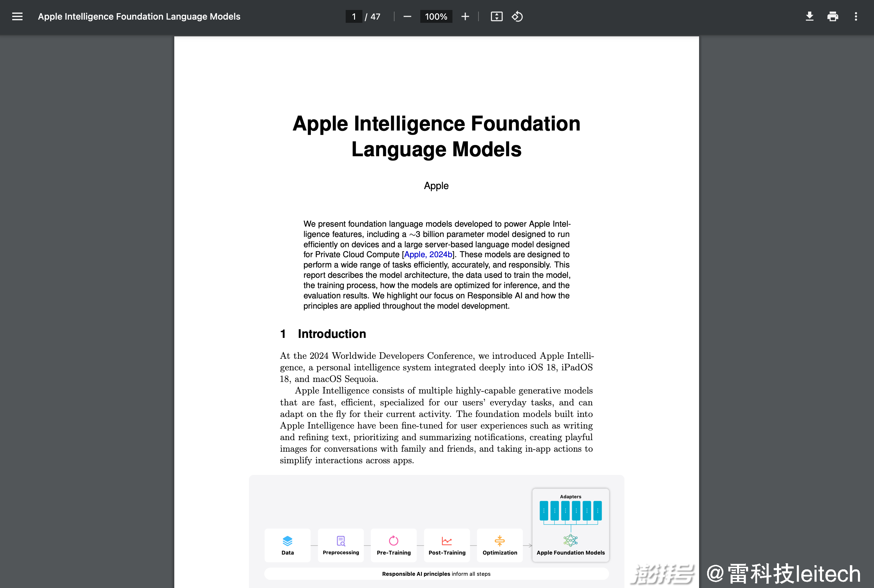Open the more actions three-dot menu
Image resolution: width=874 pixels, height=588 pixels.
[856, 16]
